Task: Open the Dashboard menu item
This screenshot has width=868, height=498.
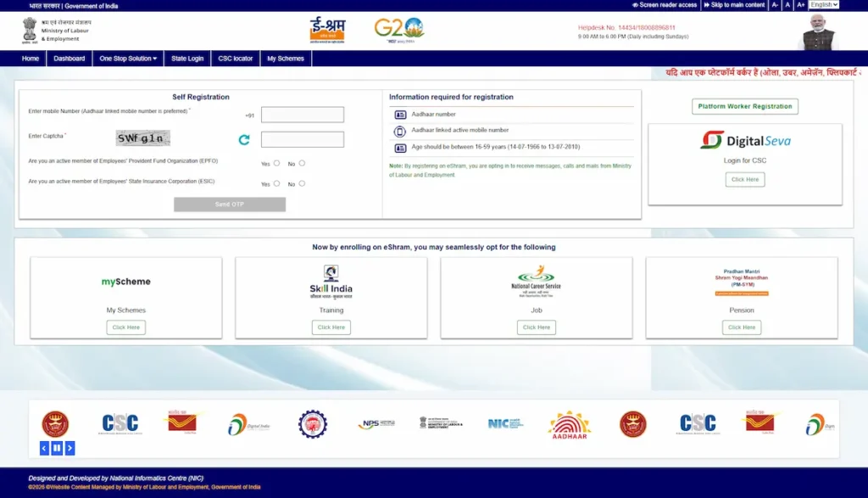Action: point(70,59)
